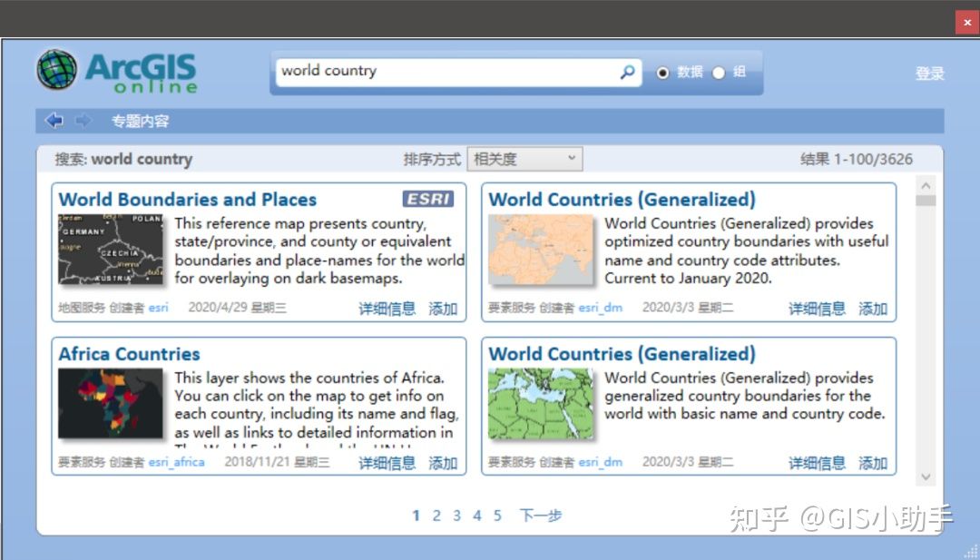Click 详细信息 for the green World Countries item
This screenshot has width=980, height=560.
point(817,463)
